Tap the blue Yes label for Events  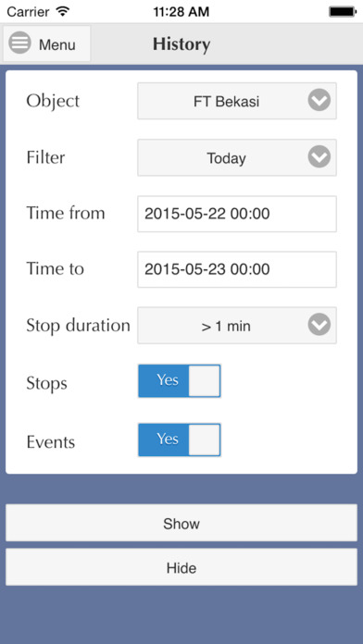coord(168,440)
